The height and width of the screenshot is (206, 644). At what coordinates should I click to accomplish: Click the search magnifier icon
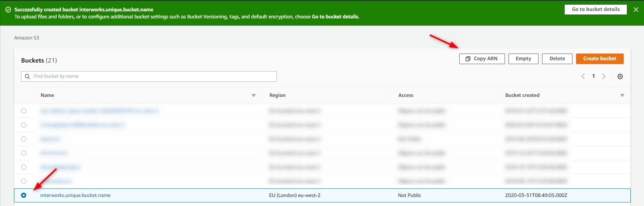[27, 77]
